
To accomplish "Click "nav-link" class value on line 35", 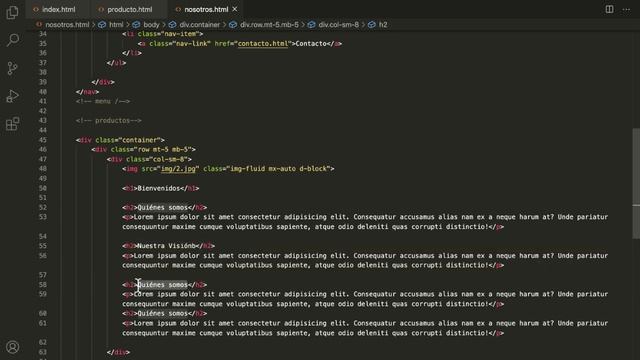I will tap(191, 44).
